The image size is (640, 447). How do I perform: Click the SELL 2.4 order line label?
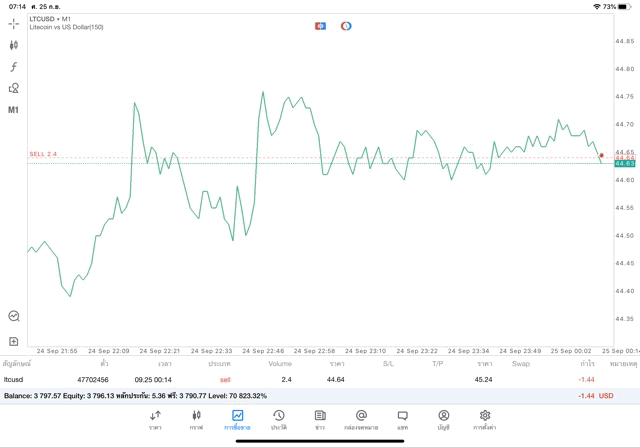coord(43,154)
